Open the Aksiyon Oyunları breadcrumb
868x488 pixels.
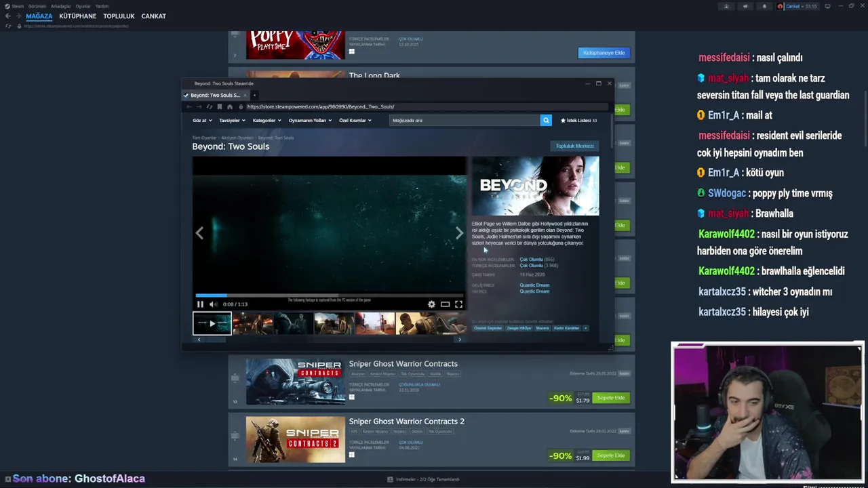click(237, 138)
